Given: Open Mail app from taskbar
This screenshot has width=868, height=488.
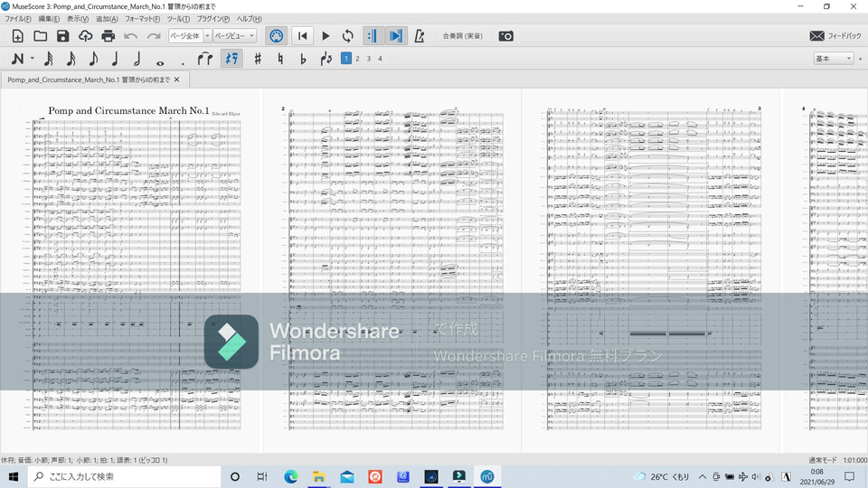Looking at the screenshot, I should [x=347, y=476].
